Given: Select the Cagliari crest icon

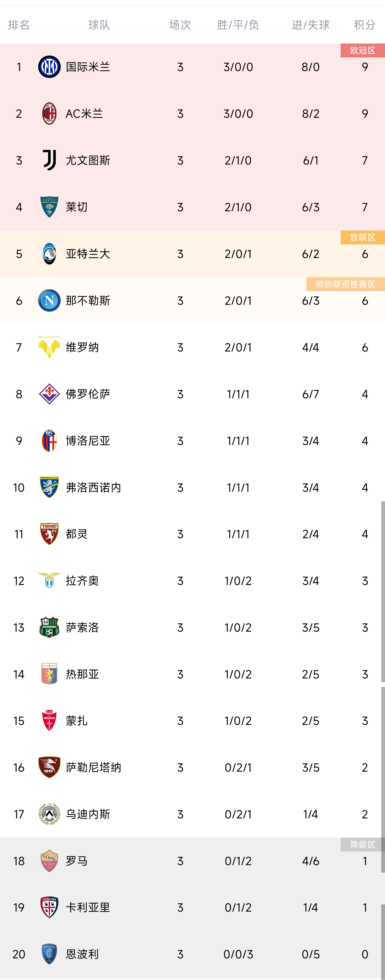Looking at the screenshot, I should click(x=49, y=907).
